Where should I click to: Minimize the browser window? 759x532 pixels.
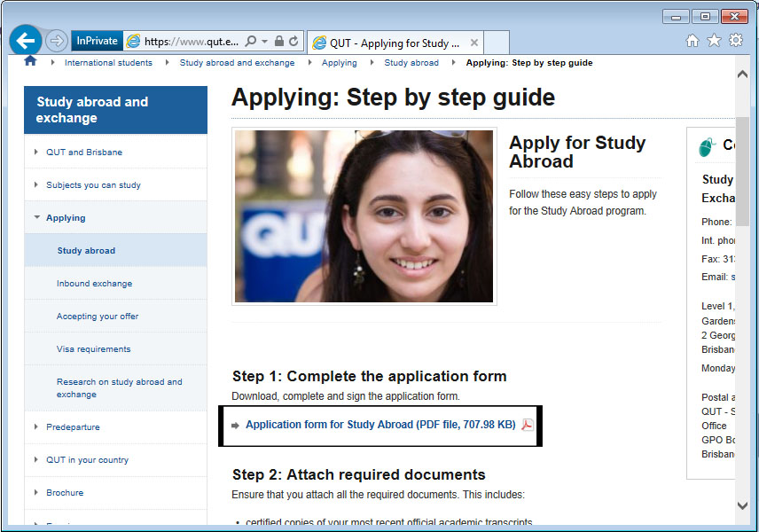click(x=677, y=17)
